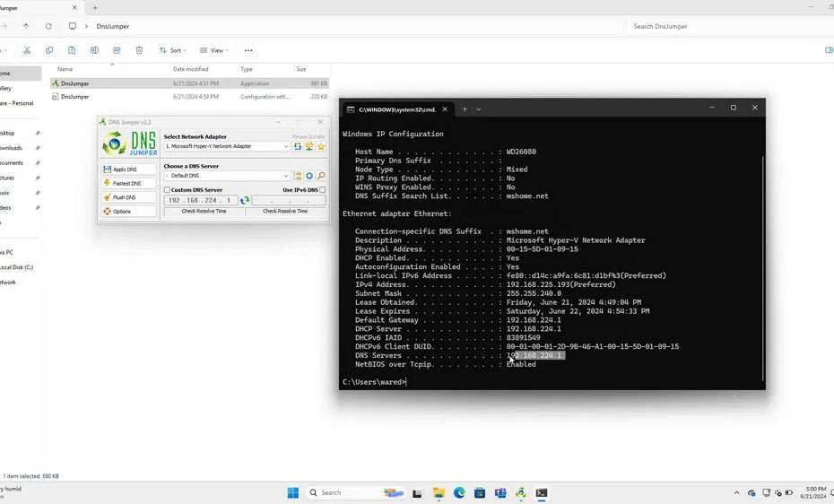This screenshot has height=504, width=834.
Task: Click the Terminal icon on the taskbar
Action: 542,493
